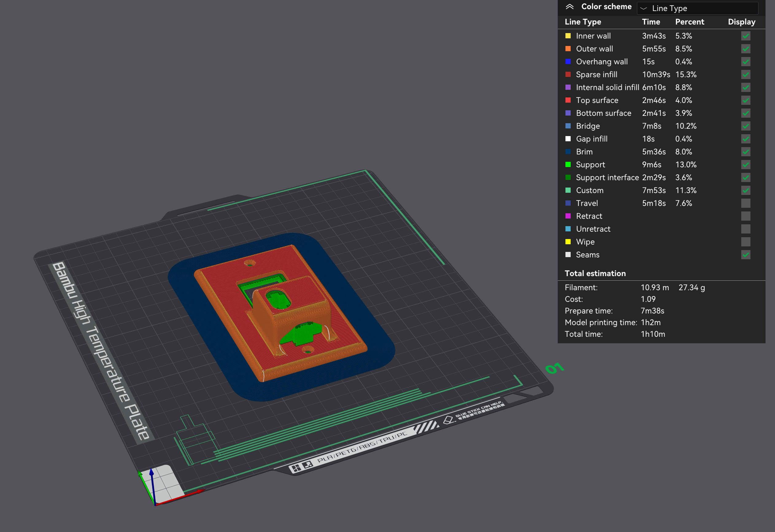Click the bright green Support color icon
Image resolution: width=775 pixels, height=532 pixels.
(568, 165)
